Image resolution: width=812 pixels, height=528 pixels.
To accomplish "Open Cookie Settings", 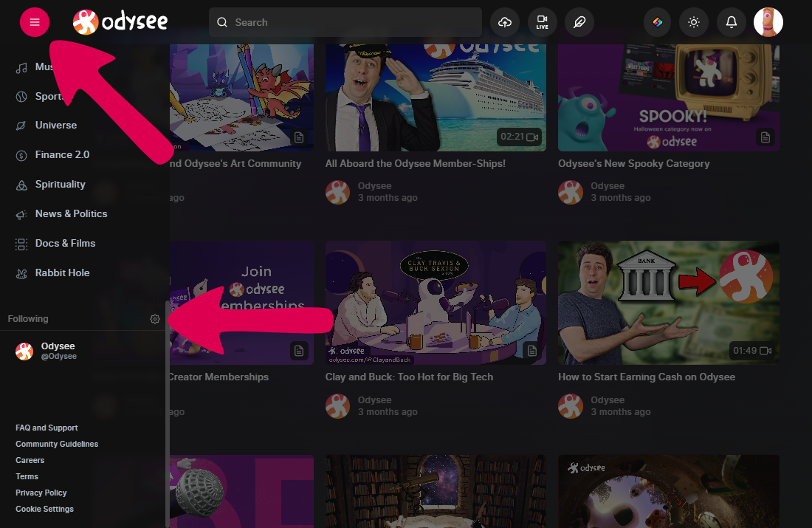I will click(x=44, y=509).
